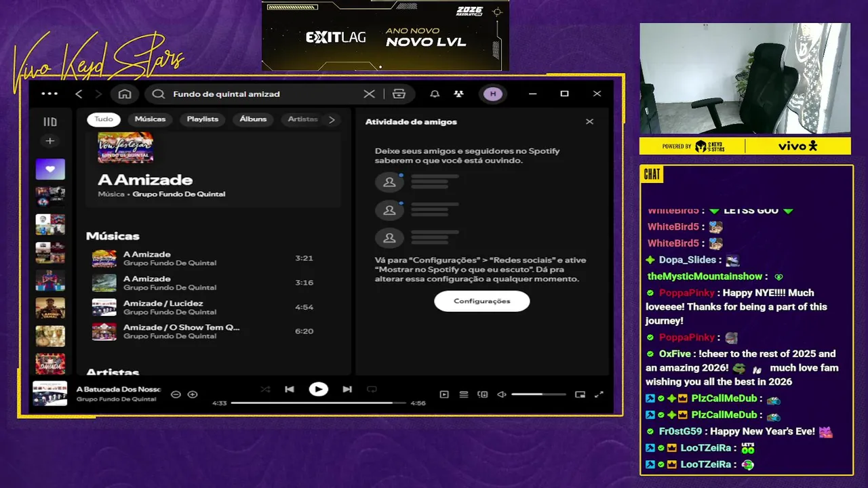The height and width of the screenshot is (488, 868).
Task: Open the miniplayer
Action: tap(580, 394)
